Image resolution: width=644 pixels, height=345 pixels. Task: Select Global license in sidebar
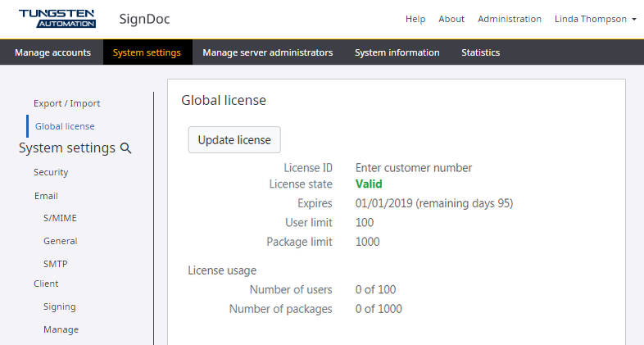(x=65, y=126)
